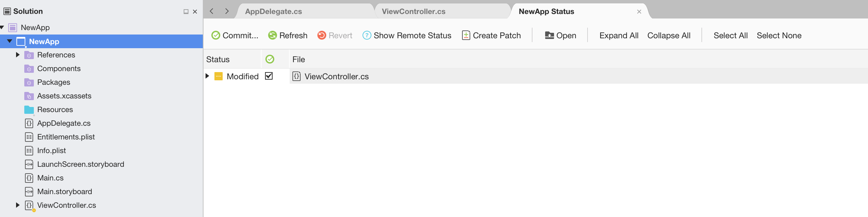Select Main.storyboard in solution tree
Screen dimensions: 868x217
(x=65, y=192)
